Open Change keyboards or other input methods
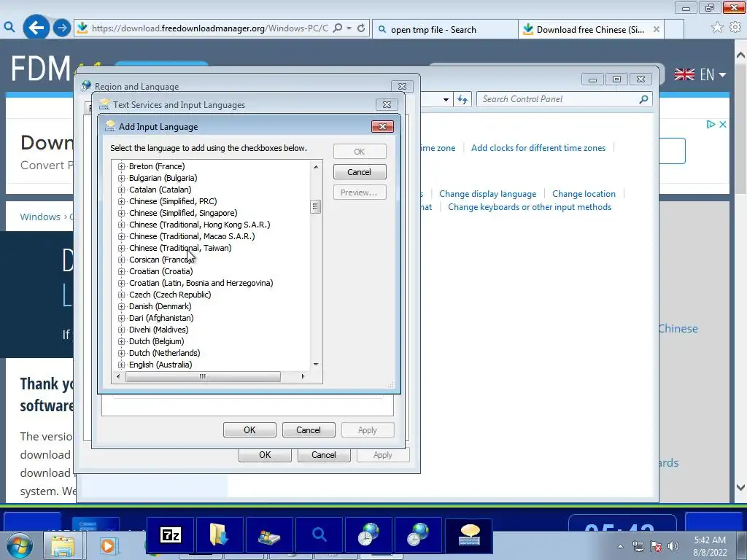This screenshot has width=747, height=560. pos(530,207)
